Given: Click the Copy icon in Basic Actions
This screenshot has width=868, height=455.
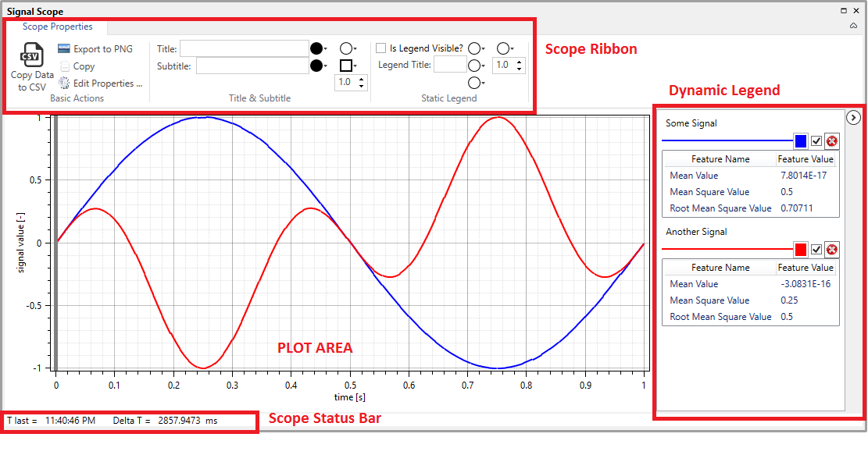Looking at the screenshot, I should point(64,66).
